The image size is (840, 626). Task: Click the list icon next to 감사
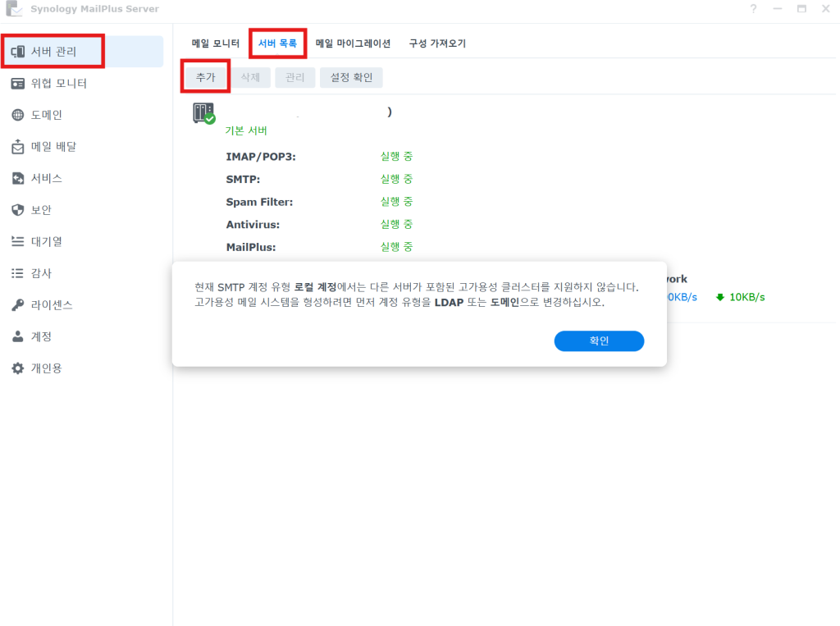point(18,273)
